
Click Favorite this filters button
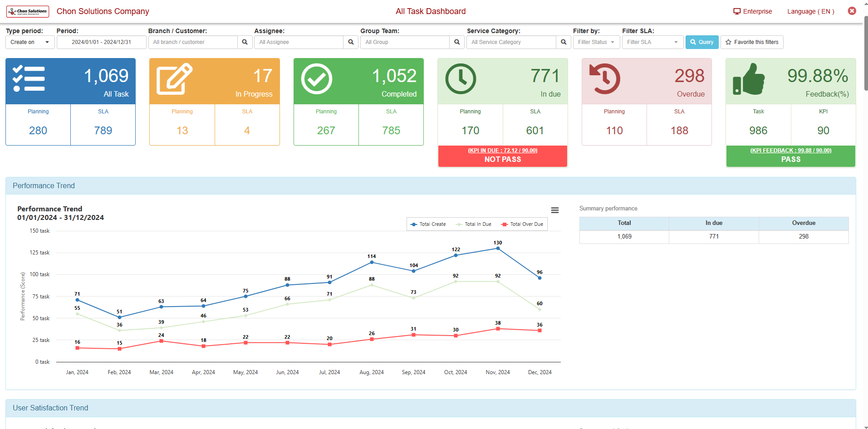(x=751, y=42)
